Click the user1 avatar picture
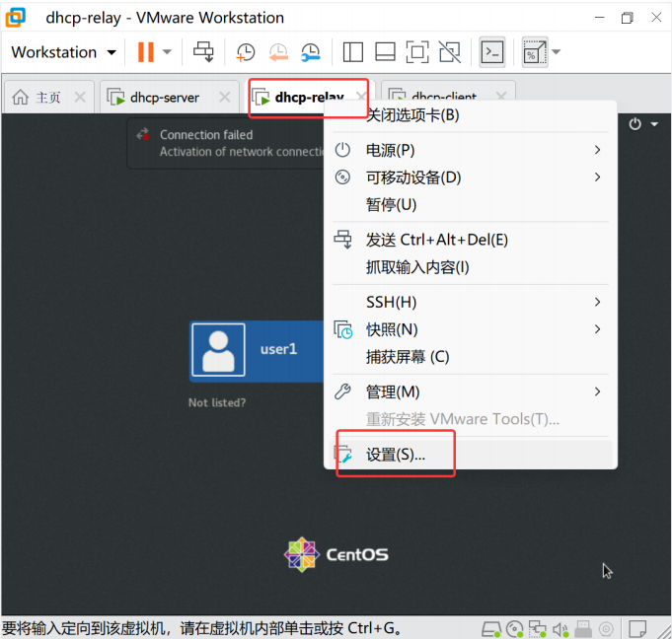 pos(218,350)
